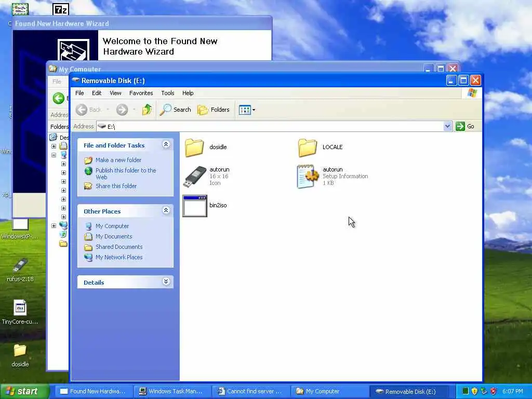
Task: Collapse the Other Places panel
Action: point(166,210)
